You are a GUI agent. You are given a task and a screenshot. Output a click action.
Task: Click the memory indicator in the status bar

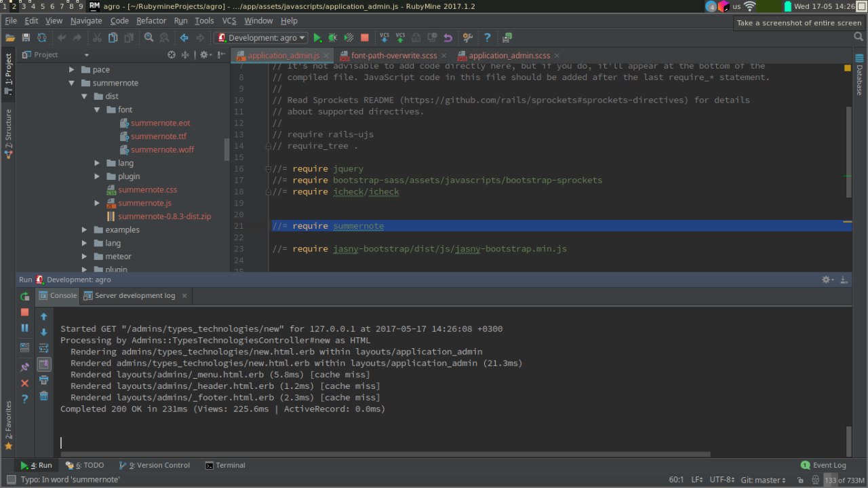844,480
